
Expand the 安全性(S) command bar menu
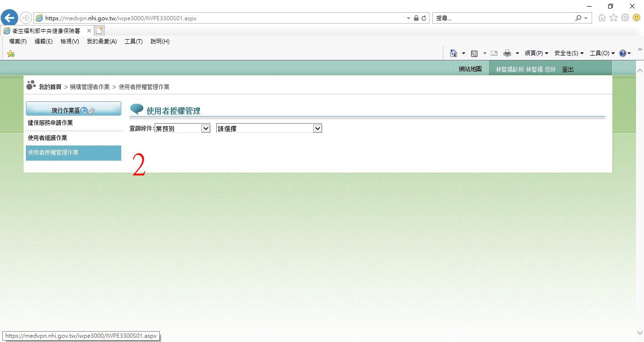coord(569,53)
